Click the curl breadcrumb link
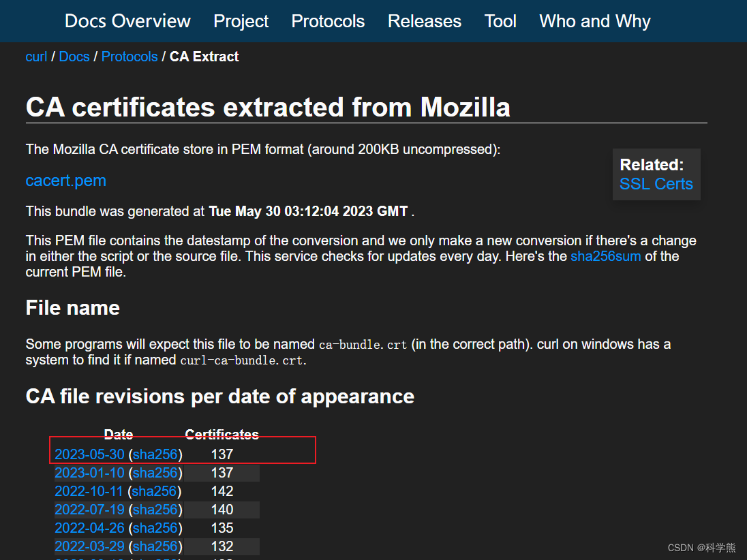 tap(36, 57)
